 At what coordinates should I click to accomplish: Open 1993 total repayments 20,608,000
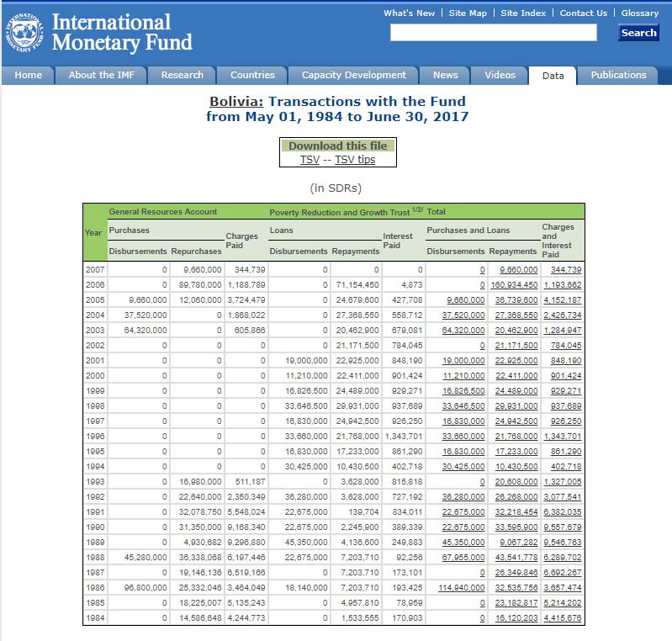(516, 482)
